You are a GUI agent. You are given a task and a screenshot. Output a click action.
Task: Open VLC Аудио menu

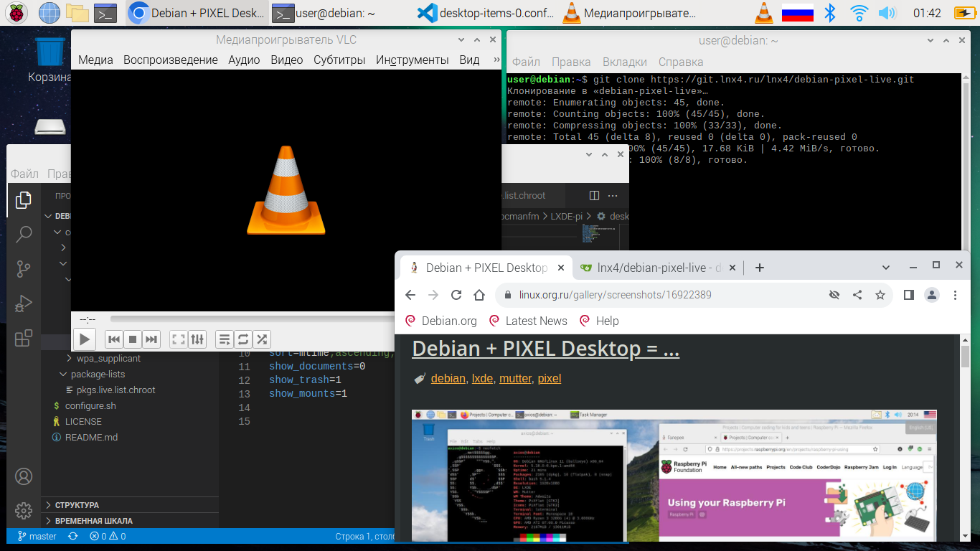pos(244,60)
